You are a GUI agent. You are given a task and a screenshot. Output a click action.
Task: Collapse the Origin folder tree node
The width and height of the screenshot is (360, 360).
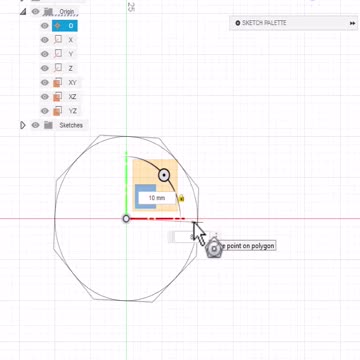click(x=23, y=12)
